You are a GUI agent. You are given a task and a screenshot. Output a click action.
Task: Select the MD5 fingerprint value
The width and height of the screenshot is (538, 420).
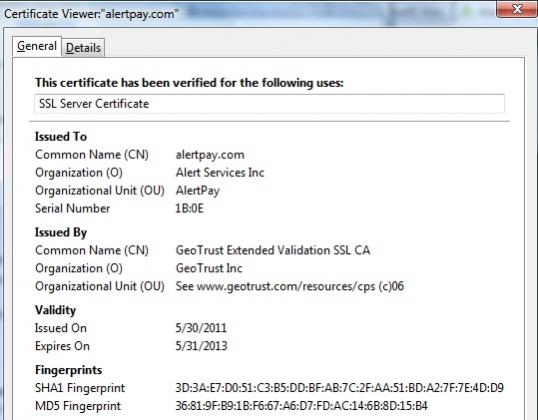point(302,406)
